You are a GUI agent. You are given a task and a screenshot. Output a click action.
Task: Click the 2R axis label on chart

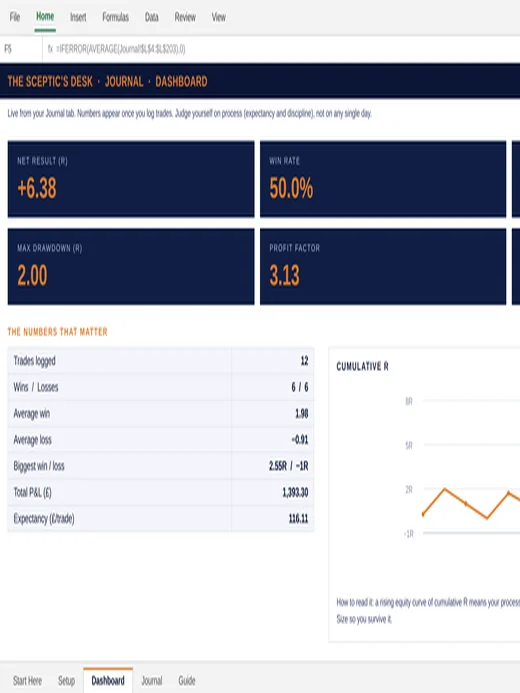409,490
